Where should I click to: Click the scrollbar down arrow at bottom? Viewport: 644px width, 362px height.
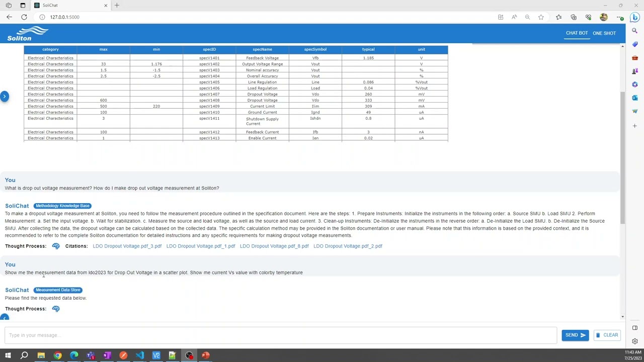click(x=622, y=317)
